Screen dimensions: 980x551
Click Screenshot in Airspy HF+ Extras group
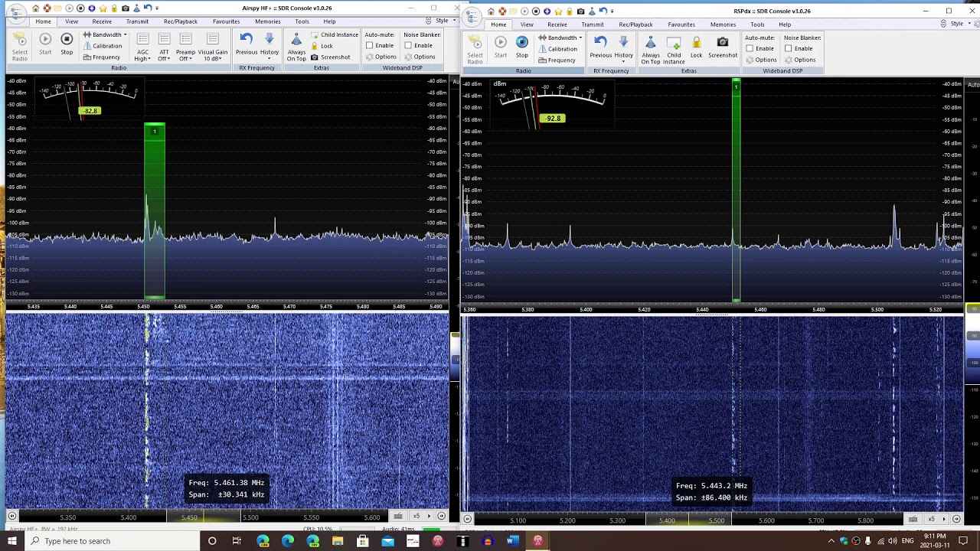click(x=331, y=57)
